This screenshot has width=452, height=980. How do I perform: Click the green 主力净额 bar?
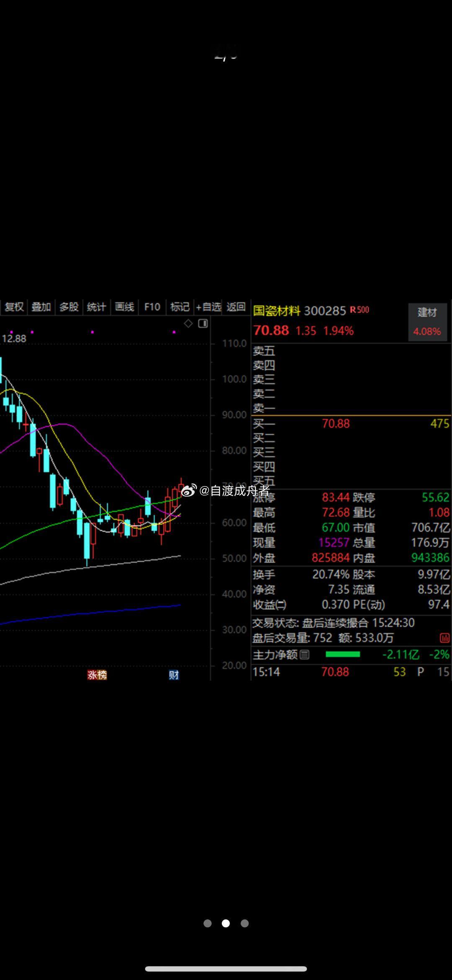click(x=343, y=654)
